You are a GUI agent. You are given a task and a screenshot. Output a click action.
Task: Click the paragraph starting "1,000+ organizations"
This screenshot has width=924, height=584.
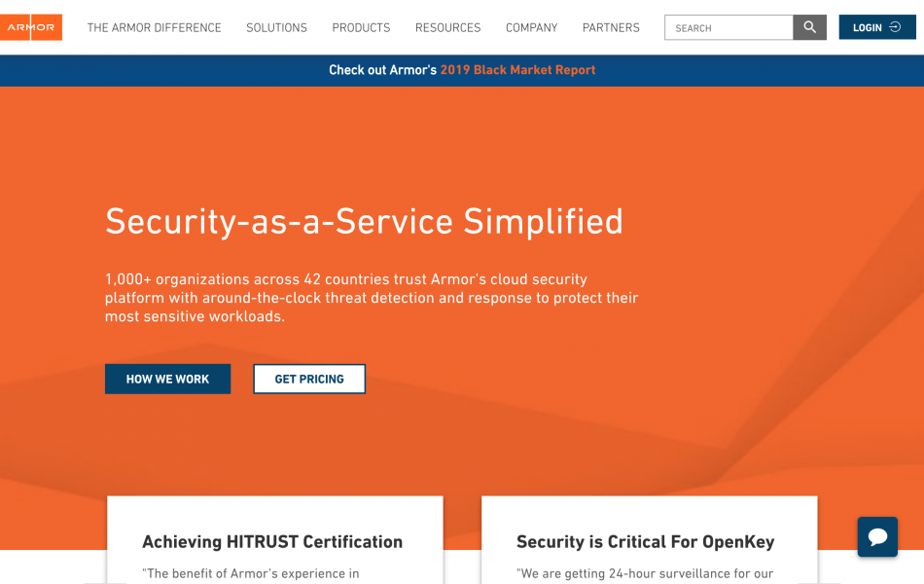pyautogui.click(x=372, y=298)
